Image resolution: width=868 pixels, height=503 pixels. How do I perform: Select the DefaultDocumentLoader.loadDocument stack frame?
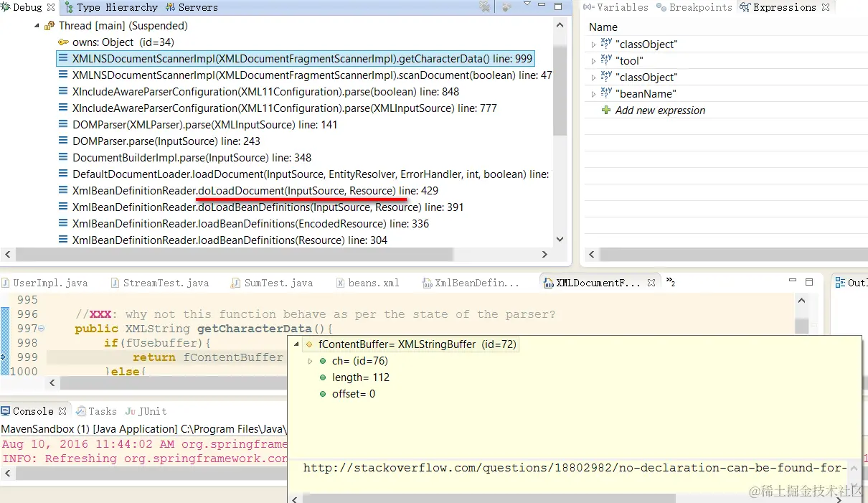coord(306,174)
